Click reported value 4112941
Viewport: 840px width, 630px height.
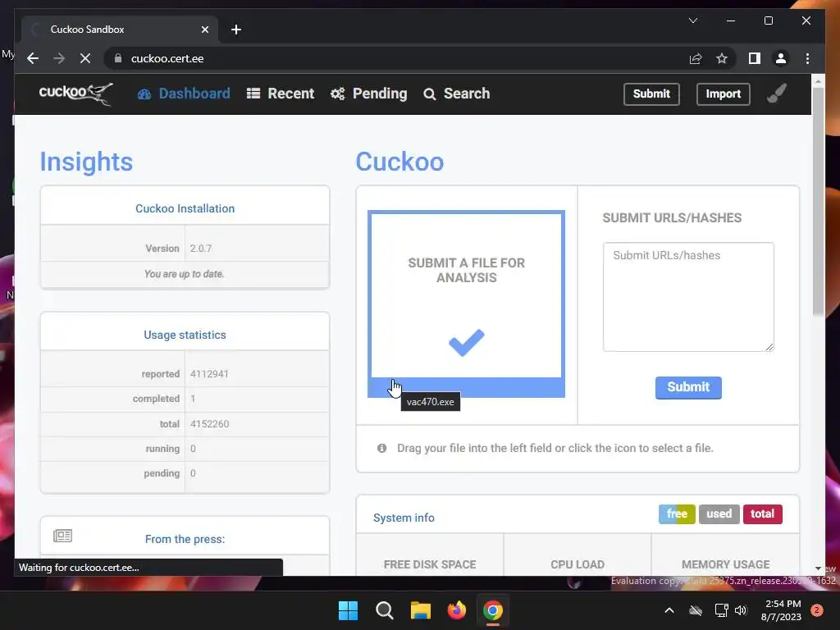coord(209,374)
